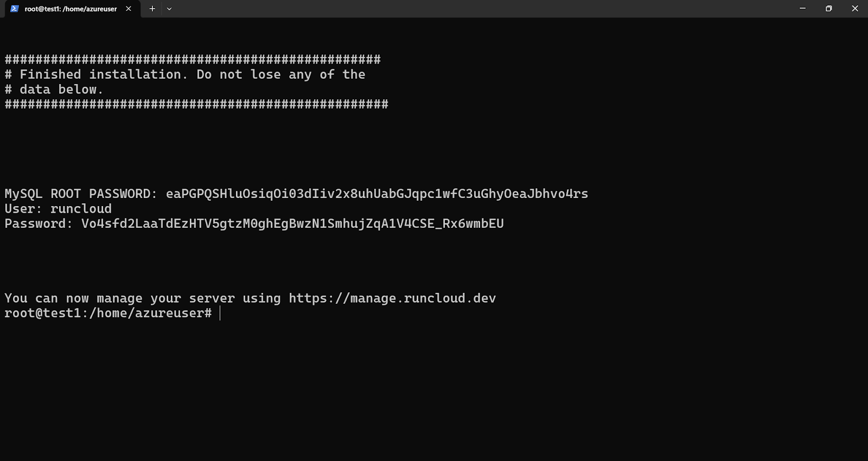Select the root@test1: /home/azureuser tab

tap(71, 9)
